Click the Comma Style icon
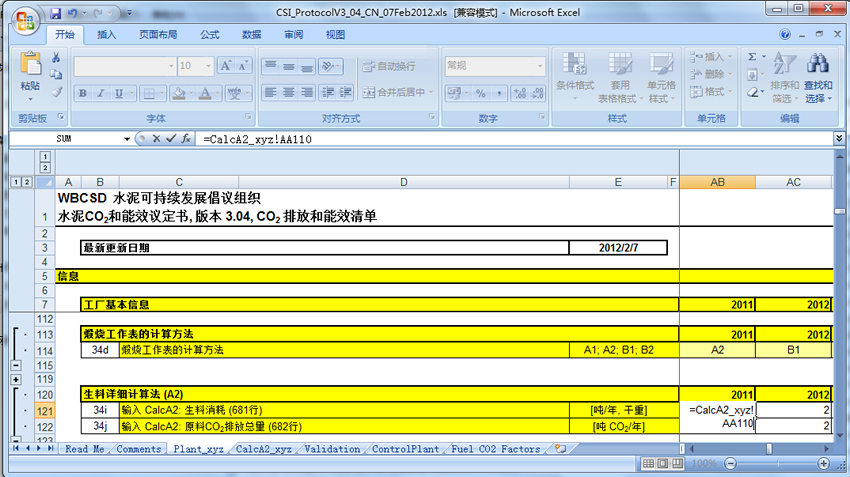Screen dimensions: 850x477 coord(499,93)
